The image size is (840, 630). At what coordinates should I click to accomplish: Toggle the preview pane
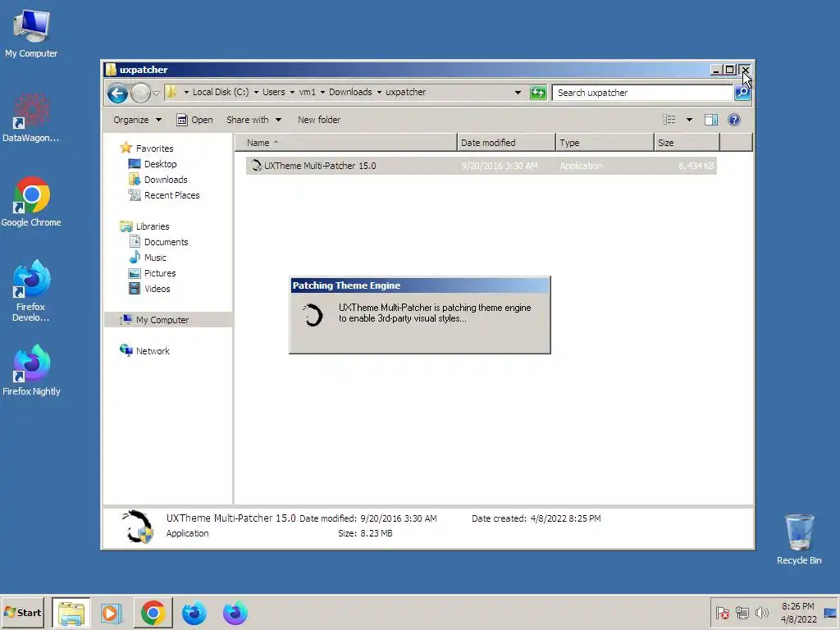711,120
